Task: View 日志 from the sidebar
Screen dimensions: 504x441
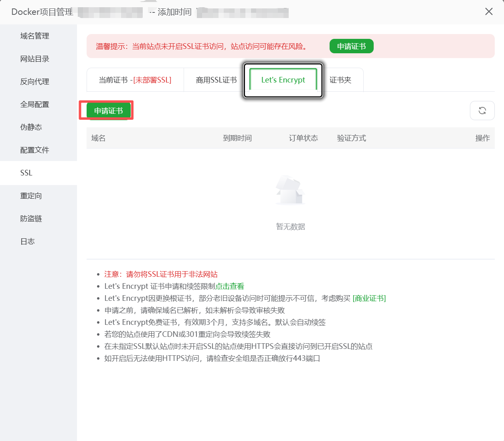Action: [x=28, y=242]
